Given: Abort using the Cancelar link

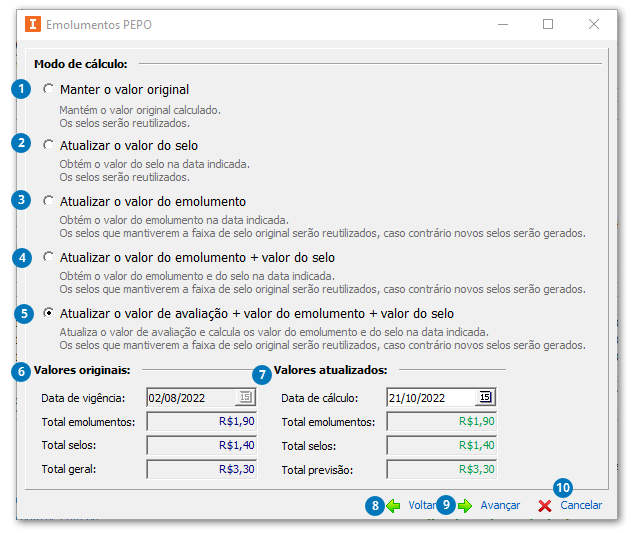Looking at the screenshot, I should pyautogui.click(x=581, y=505).
